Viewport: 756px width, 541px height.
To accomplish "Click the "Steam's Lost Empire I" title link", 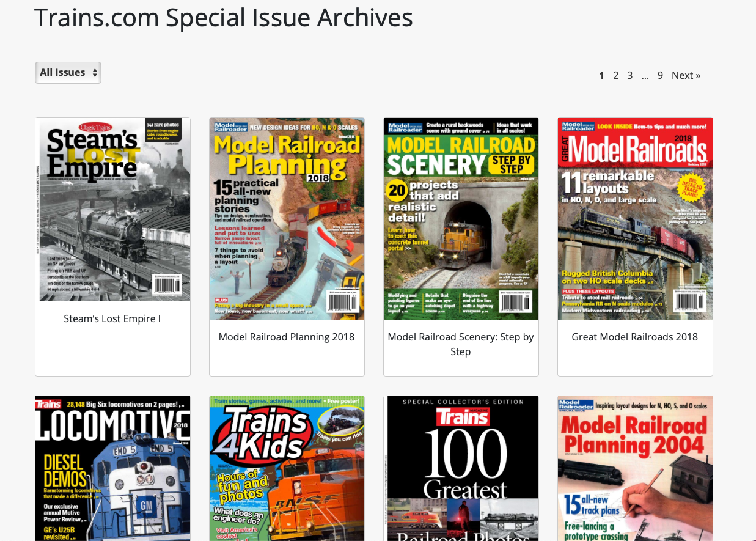I will tap(112, 318).
